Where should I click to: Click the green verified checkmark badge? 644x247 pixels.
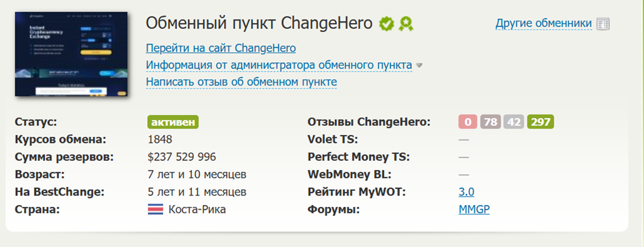pos(386,24)
